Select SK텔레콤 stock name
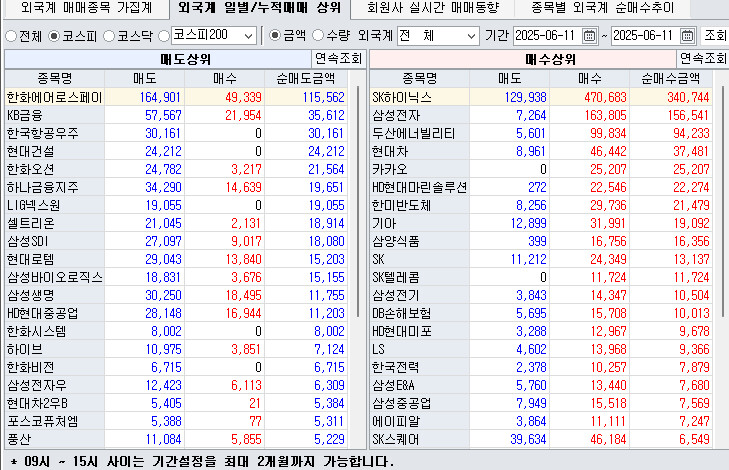This screenshot has width=729, height=470. tap(396, 278)
